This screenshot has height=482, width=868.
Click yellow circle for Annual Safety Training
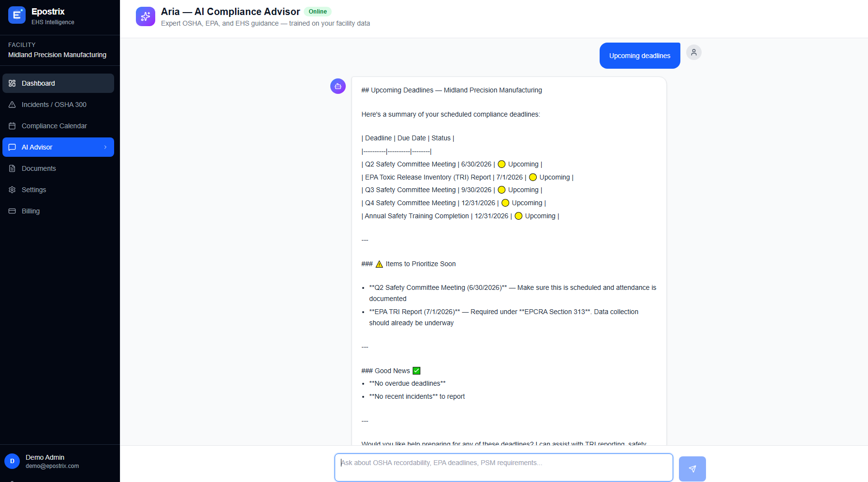518,216
